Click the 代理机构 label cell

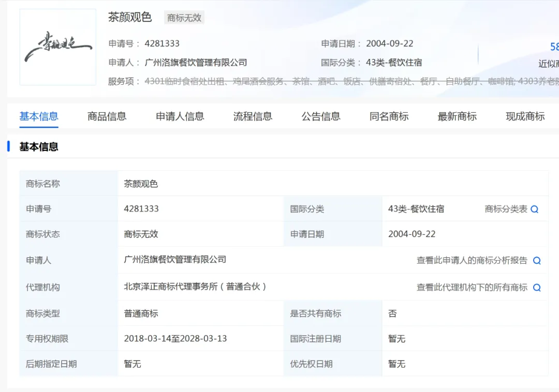coord(69,288)
